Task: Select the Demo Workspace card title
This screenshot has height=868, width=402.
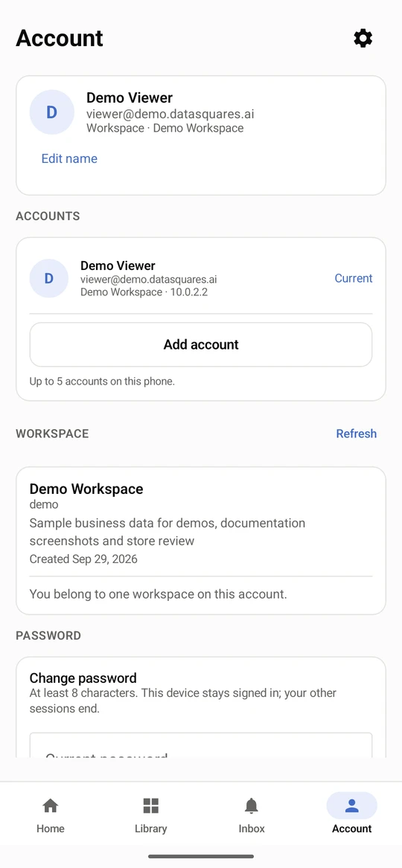Action: click(x=86, y=489)
